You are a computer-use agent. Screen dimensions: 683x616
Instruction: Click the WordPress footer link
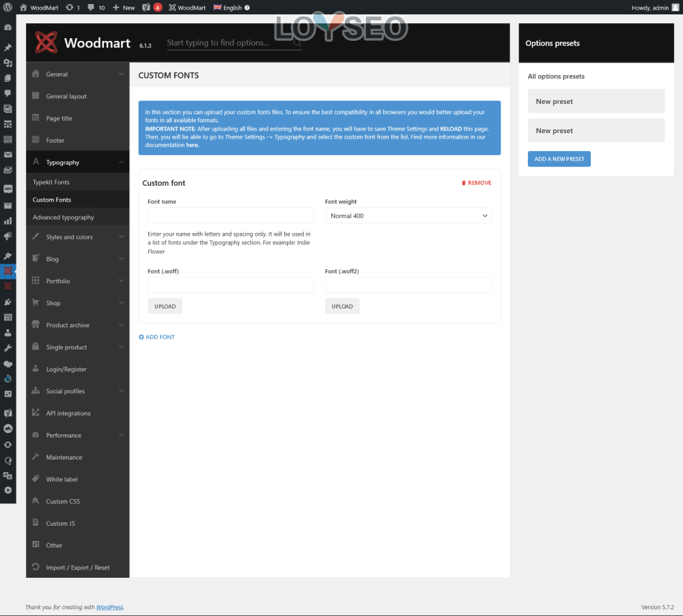[110, 607]
